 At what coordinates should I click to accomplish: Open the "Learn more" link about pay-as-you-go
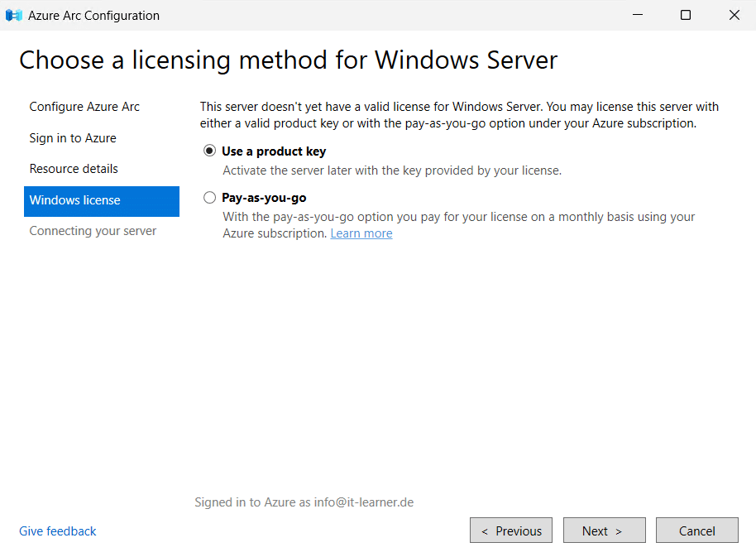point(361,233)
